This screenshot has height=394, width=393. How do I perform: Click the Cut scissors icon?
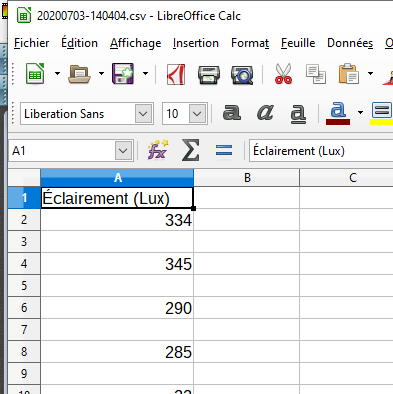(283, 74)
